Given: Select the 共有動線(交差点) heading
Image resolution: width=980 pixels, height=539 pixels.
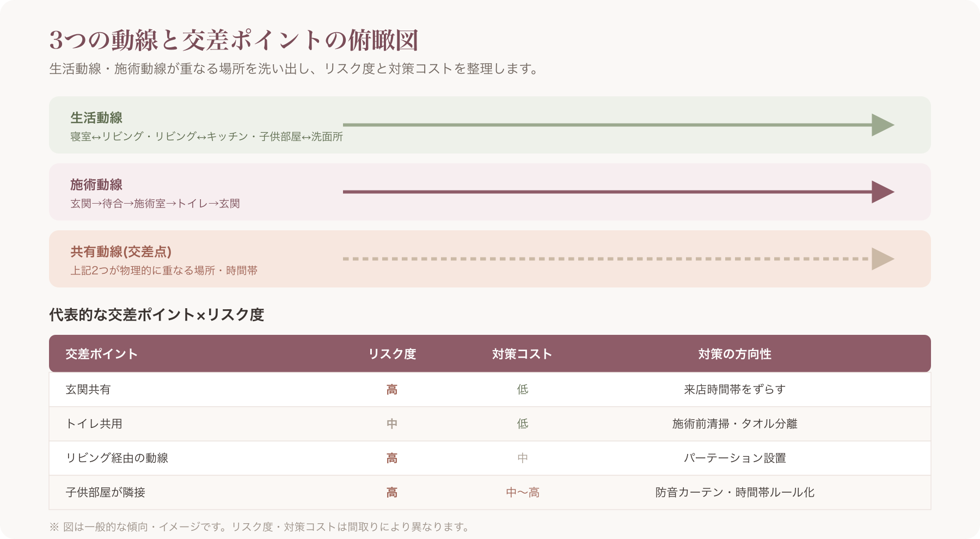Looking at the screenshot, I should coord(121,252).
